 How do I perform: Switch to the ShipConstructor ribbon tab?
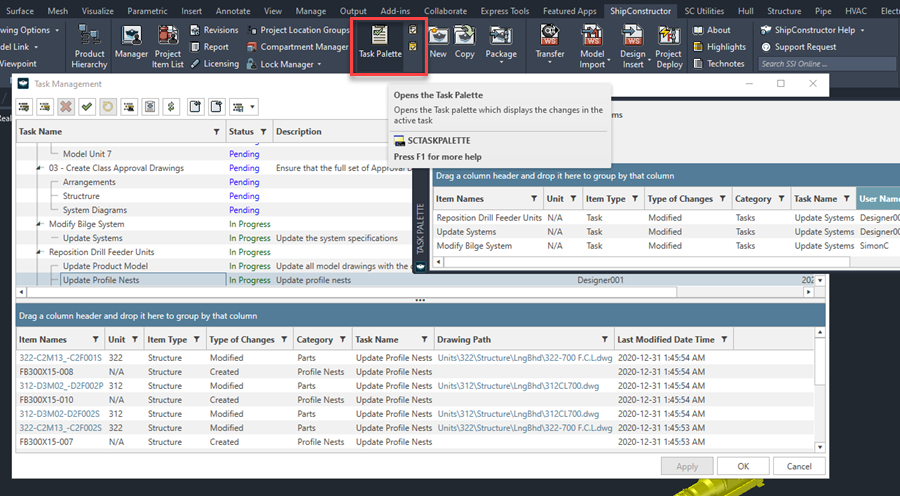[x=641, y=11]
